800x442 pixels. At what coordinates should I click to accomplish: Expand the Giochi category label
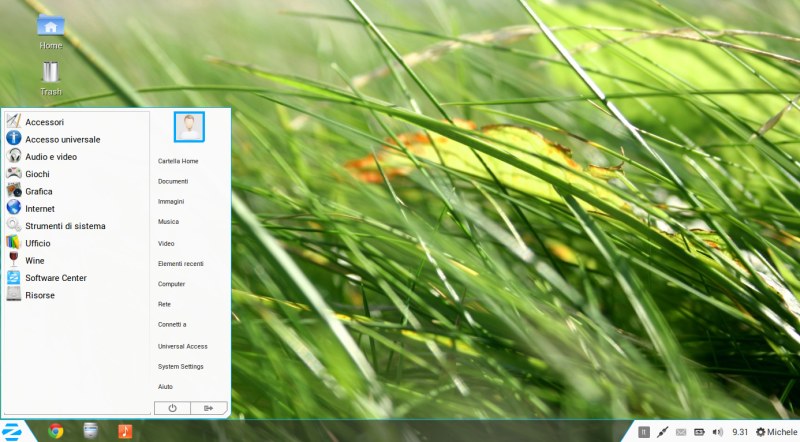(x=37, y=174)
